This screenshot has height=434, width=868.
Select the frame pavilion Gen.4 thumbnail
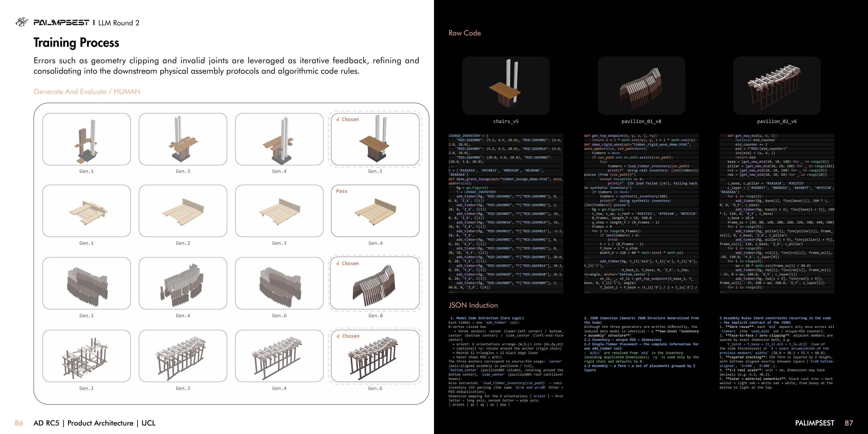coord(279,356)
